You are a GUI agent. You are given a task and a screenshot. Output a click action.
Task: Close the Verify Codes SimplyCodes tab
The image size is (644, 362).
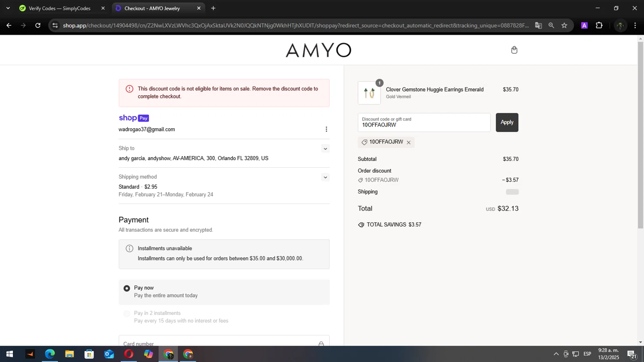[103, 8]
